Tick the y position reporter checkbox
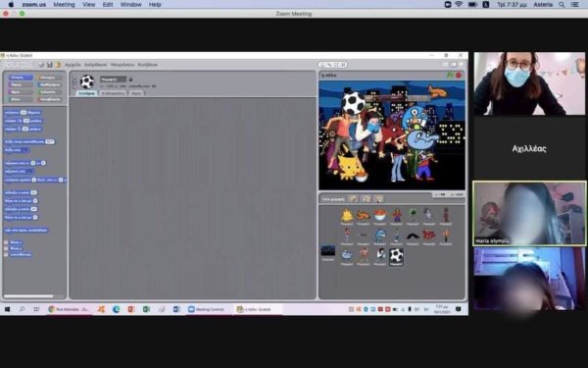Image resolution: width=588 pixels, height=368 pixels. 6,248
